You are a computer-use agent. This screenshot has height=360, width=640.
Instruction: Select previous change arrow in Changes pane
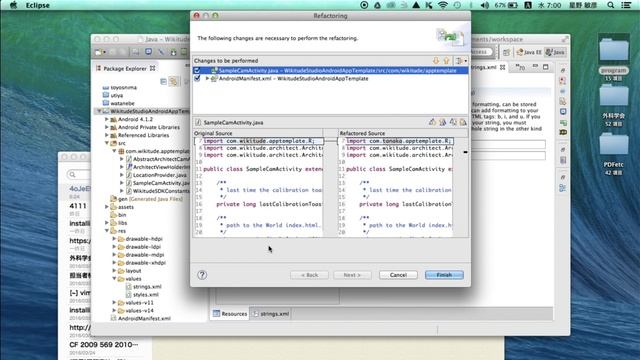tap(447, 60)
